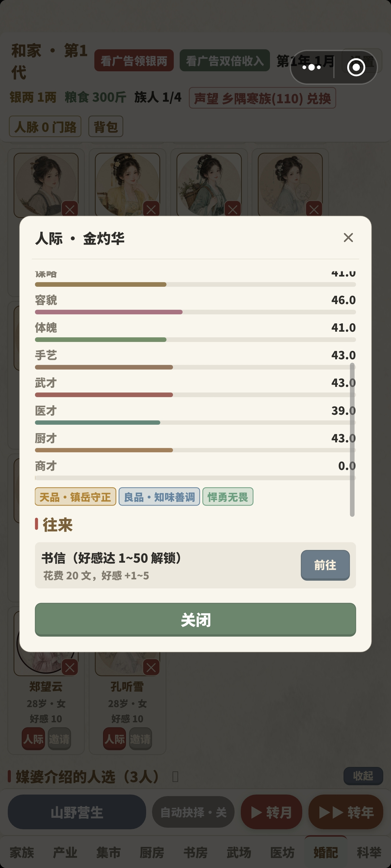Image resolution: width=391 pixels, height=868 pixels.
Task: Collapse the matchmaker list with 收起
Action: click(x=363, y=776)
